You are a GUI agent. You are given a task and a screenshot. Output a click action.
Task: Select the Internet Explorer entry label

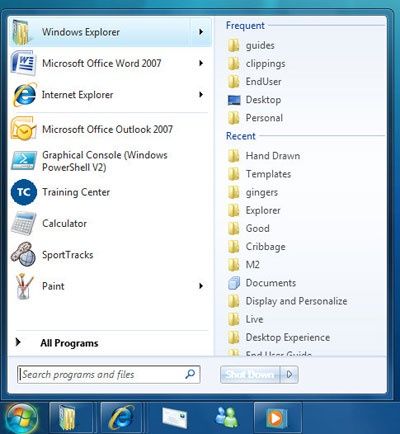click(77, 95)
